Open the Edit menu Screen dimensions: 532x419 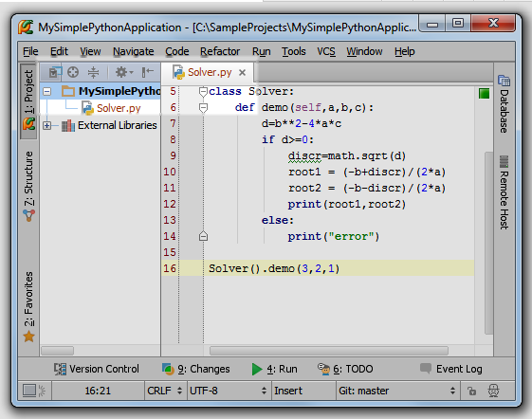(59, 51)
